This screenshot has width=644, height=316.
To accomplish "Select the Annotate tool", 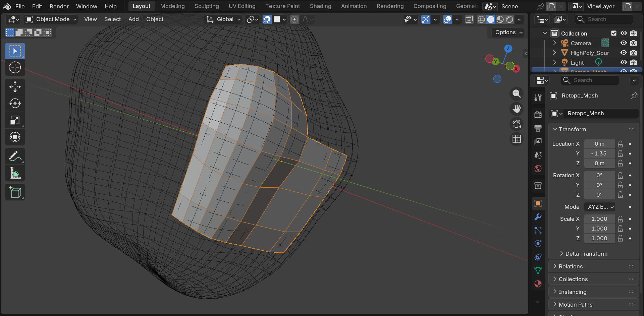I will click(x=15, y=156).
